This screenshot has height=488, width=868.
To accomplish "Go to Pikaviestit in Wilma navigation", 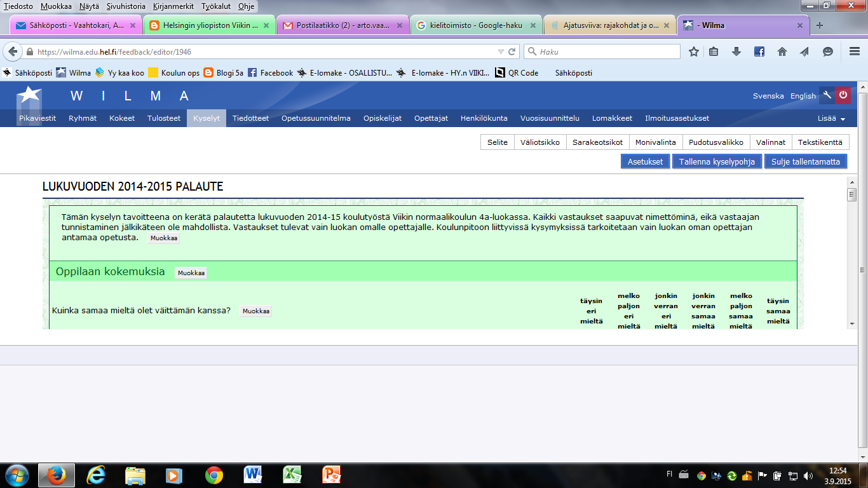I will coord(37,118).
